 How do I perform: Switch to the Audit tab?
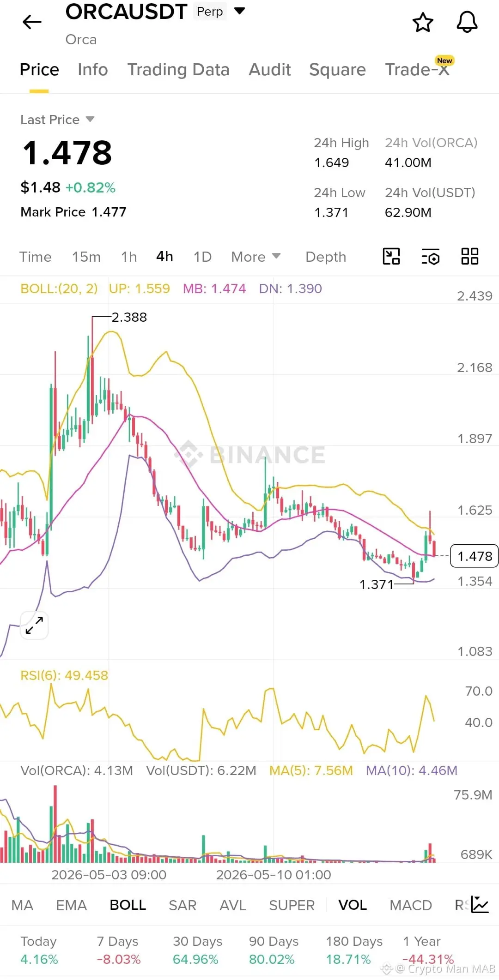[x=269, y=70]
